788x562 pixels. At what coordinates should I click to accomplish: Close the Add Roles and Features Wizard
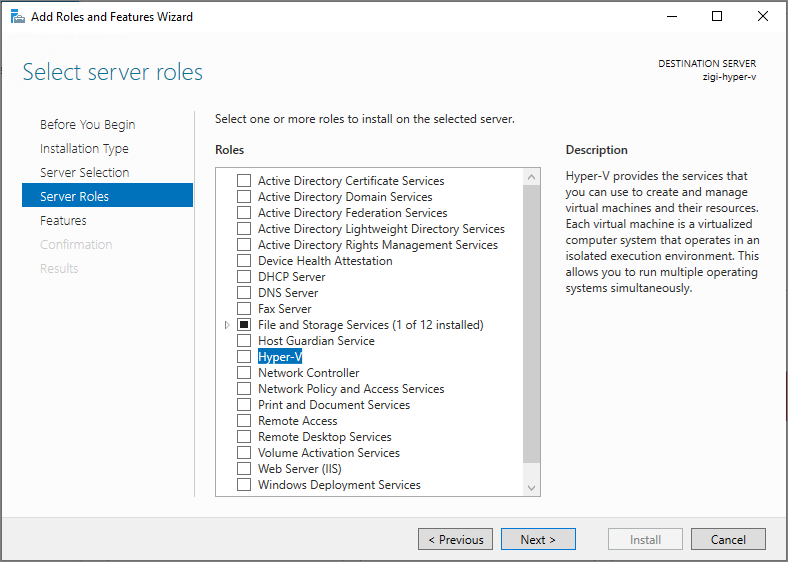click(763, 17)
